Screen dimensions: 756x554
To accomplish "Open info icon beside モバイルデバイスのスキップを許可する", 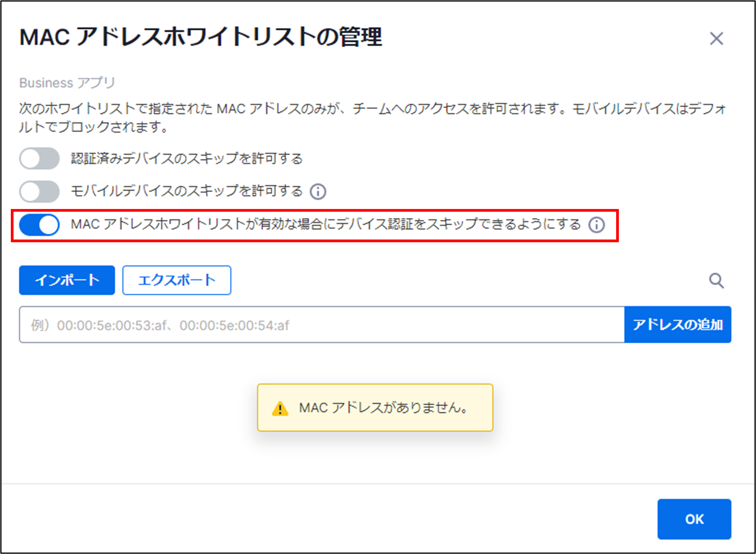I will pos(318,191).
